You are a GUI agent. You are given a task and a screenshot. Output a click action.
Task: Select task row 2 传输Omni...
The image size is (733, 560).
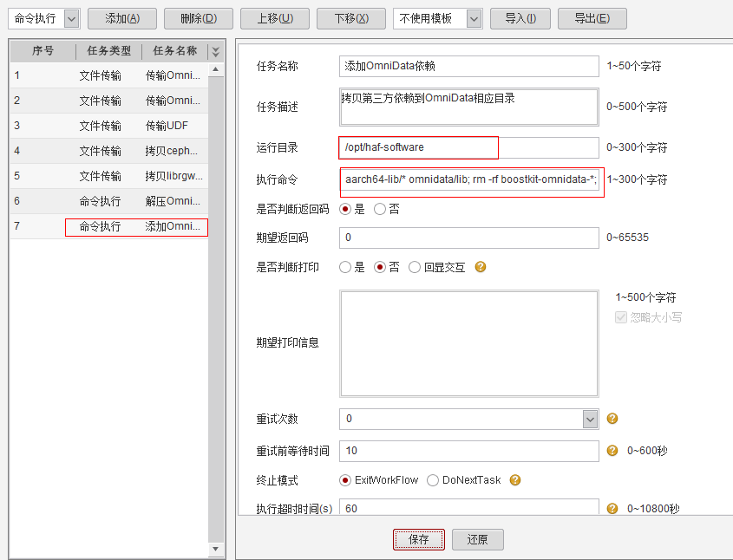pos(109,101)
